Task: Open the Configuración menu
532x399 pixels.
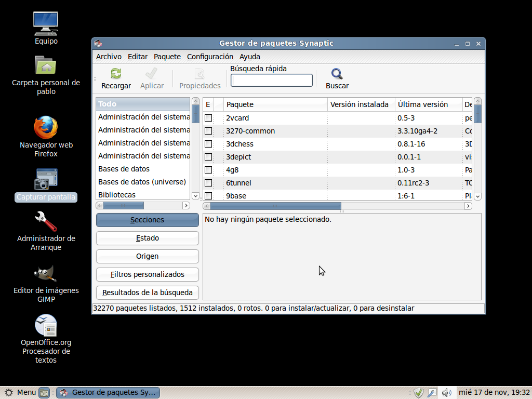Action: pyautogui.click(x=210, y=57)
